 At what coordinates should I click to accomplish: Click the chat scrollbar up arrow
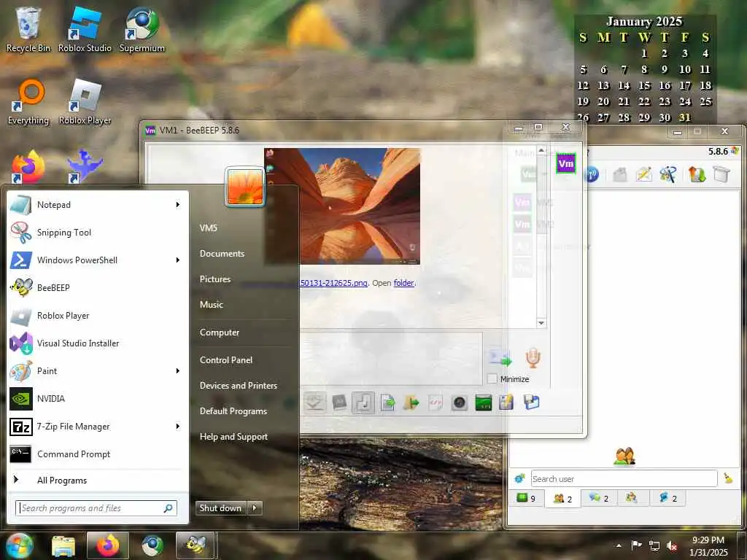coord(541,150)
